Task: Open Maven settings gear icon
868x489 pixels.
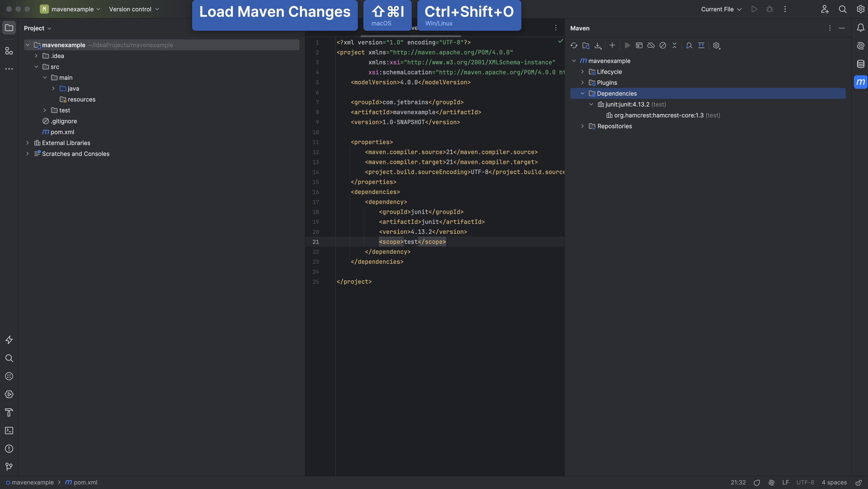Action: (716, 45)
